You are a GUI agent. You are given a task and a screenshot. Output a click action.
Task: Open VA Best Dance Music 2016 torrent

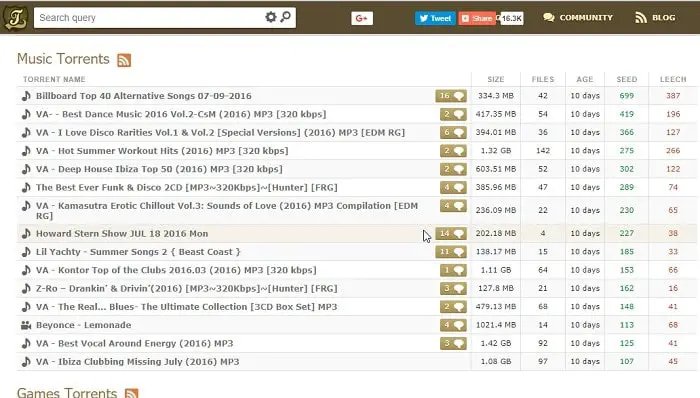tap(181, 114)
